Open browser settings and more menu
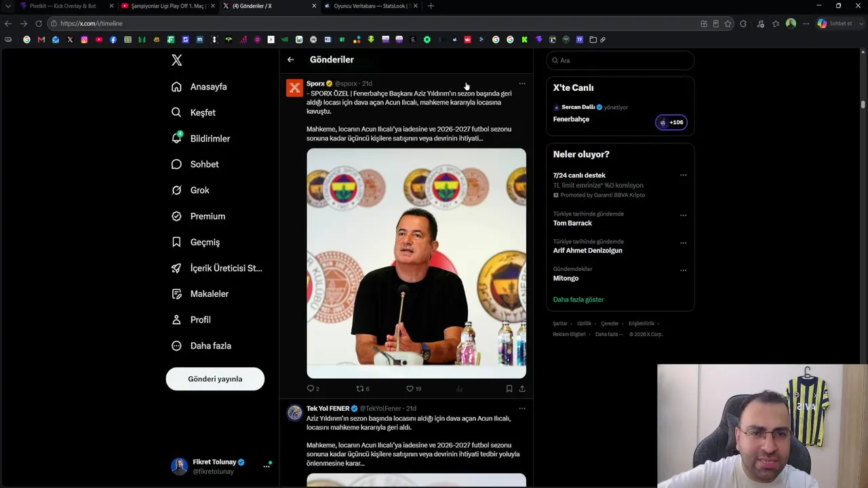The height and width of the screenshot is (488, 868). [x=806, y=24]
